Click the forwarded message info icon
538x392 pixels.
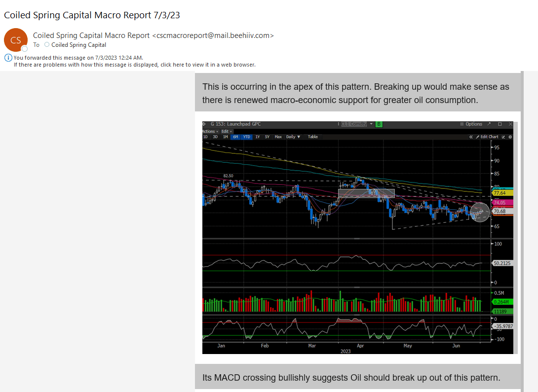8,58
